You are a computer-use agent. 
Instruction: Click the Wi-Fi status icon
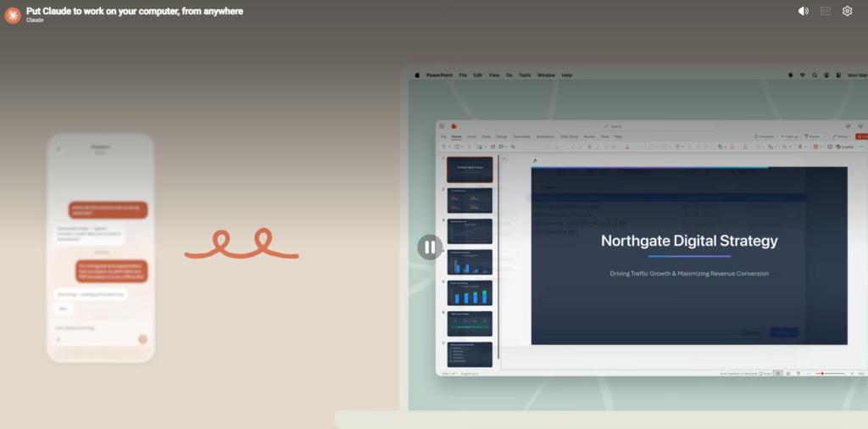802,75
